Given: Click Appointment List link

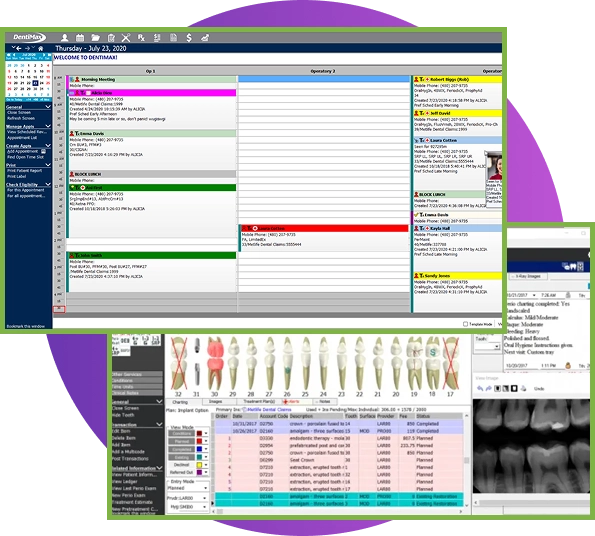Looking at the screenshot, I should point(22,138).
